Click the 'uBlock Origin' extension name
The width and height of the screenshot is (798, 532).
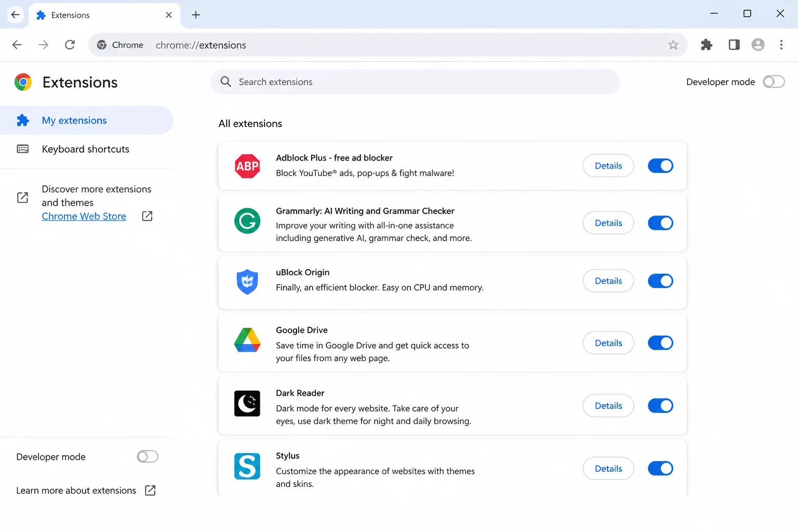click(303, 272)
